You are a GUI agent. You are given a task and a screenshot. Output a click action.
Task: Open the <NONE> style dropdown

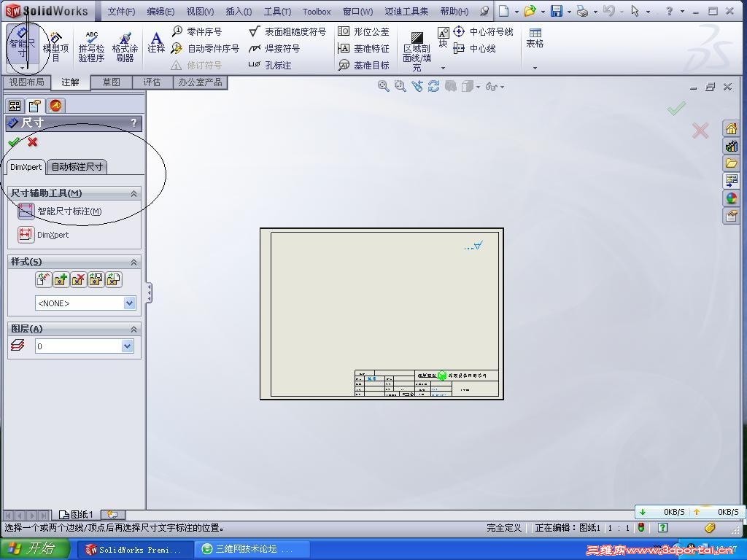129,303
